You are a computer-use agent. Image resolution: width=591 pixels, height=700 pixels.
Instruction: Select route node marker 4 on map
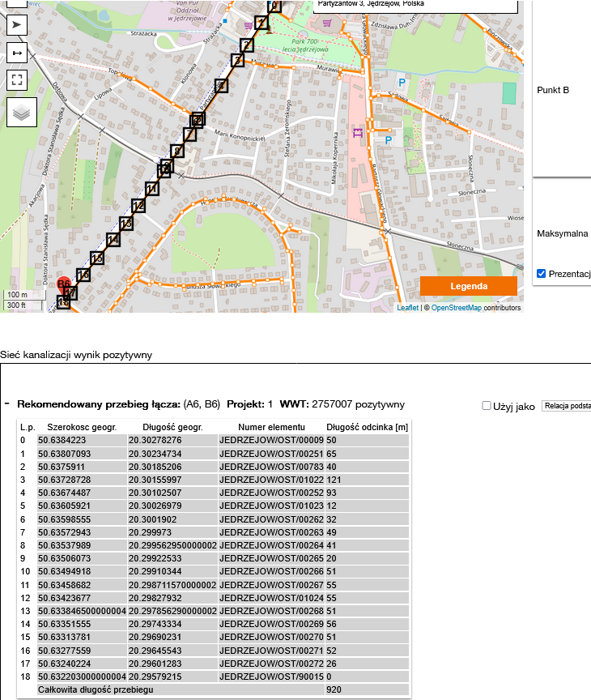pos(221,85)
